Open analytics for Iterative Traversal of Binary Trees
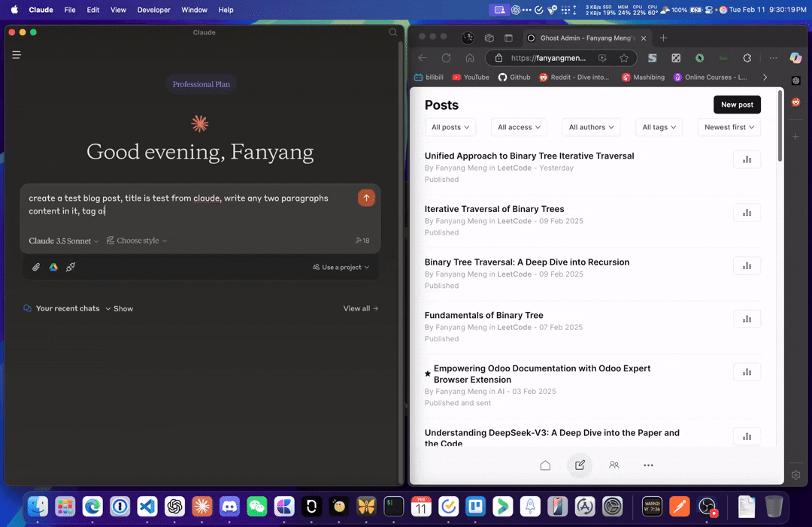Image resolution: width=812 pixels, height=527 pixels. click(747, 213)
